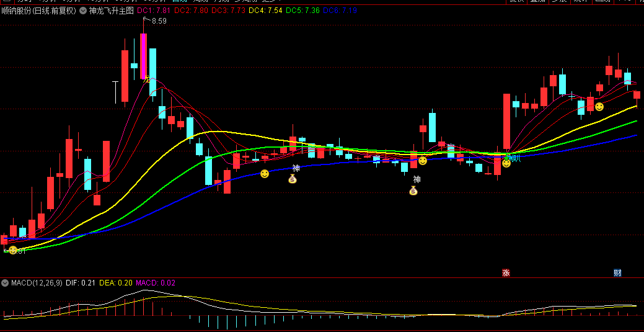Click the second white 神 signal label
The image size is (644, 332).
(417, 179)
